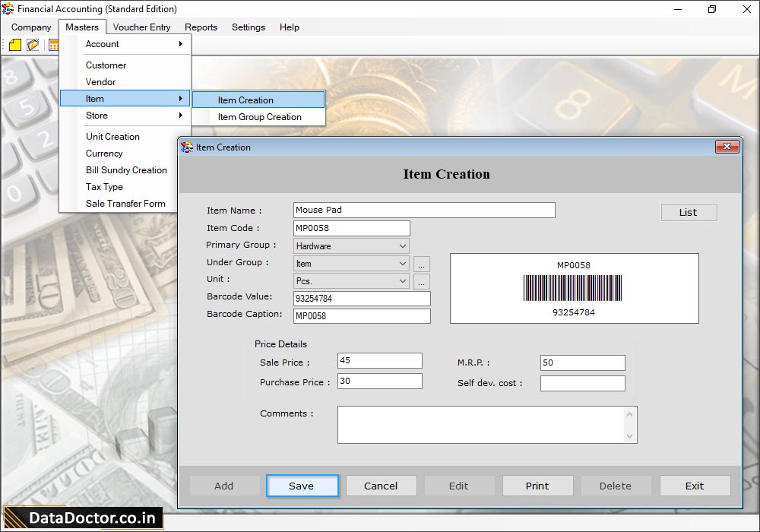Choose Tax Type from the Masters menu
760x532 pixels.
(x=103, y=187)
